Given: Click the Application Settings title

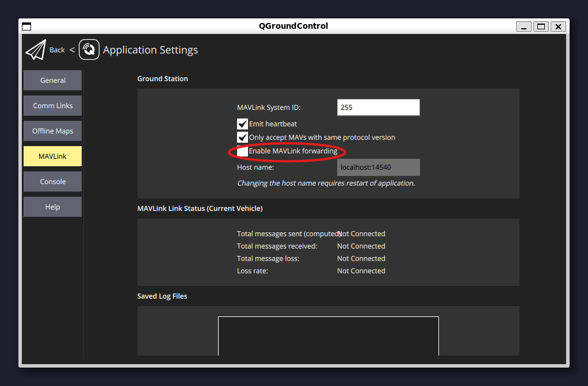Looking at the screenshot, I should 150,50.
